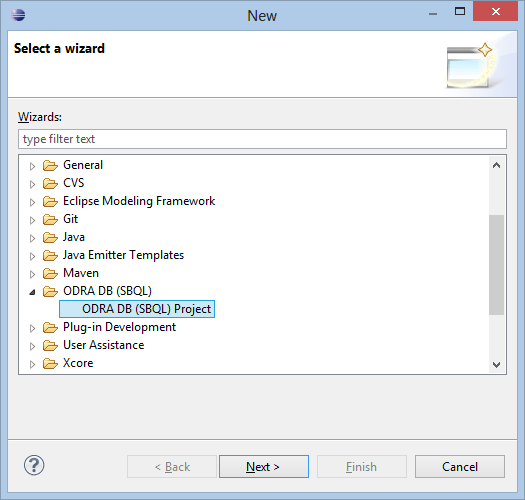Expand the Maven category
The height and width of the screenshot is (500, 525).
(32, 275)
